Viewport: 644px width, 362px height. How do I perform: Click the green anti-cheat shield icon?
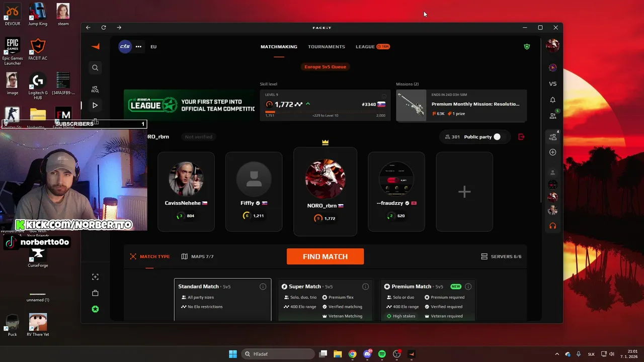(x=527, y=46)
